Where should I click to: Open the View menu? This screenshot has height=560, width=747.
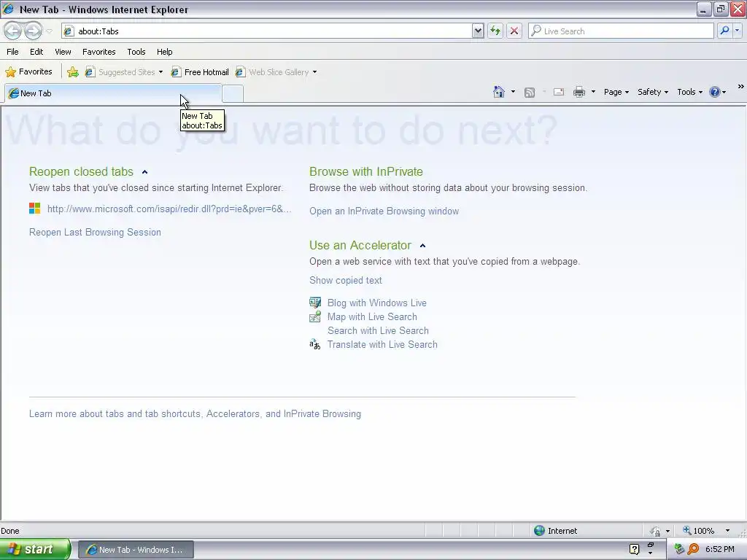click(x=63, y=52)
